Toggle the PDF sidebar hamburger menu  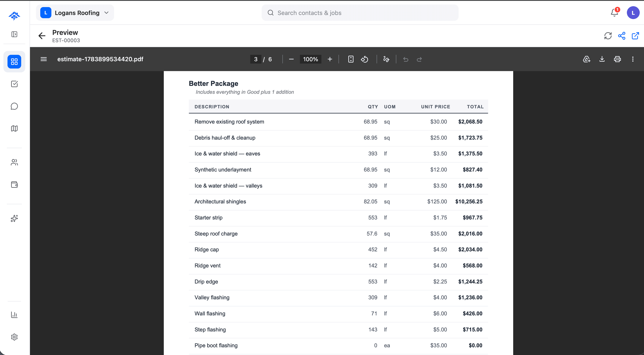pyautogui.click(x=44, y=59)
